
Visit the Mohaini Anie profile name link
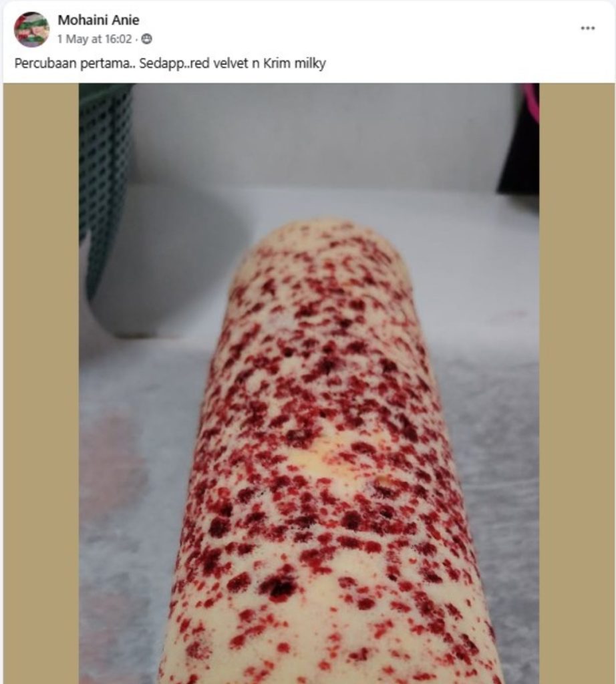coord(99,20)
